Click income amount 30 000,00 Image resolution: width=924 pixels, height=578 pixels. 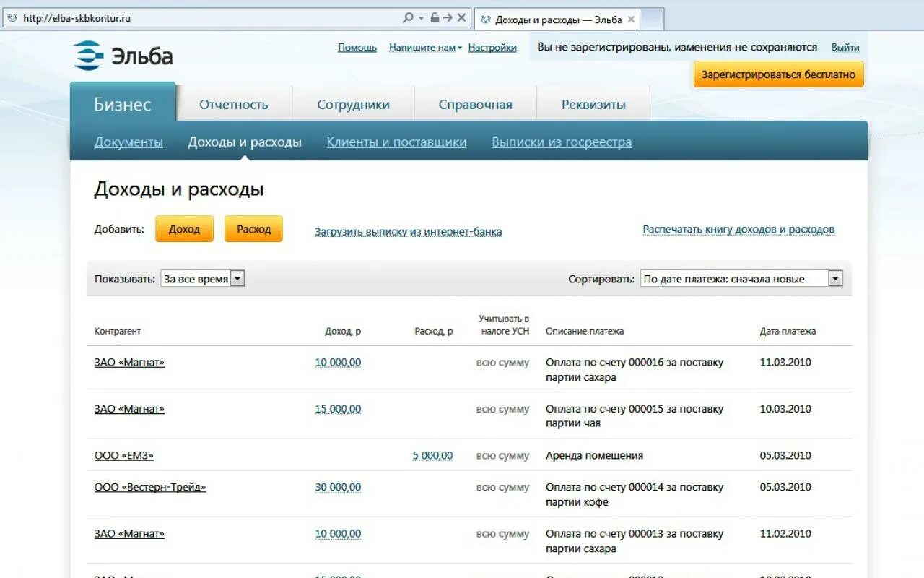(338, 488)
